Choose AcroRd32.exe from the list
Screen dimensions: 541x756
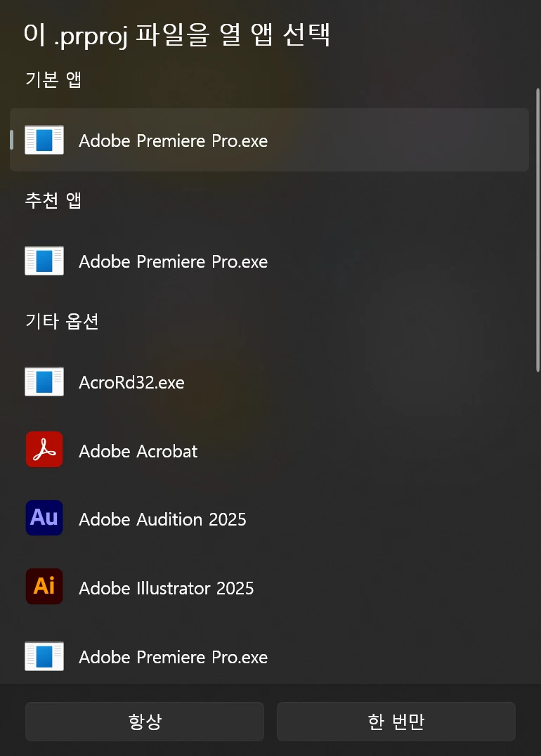(x=269, y=382)
